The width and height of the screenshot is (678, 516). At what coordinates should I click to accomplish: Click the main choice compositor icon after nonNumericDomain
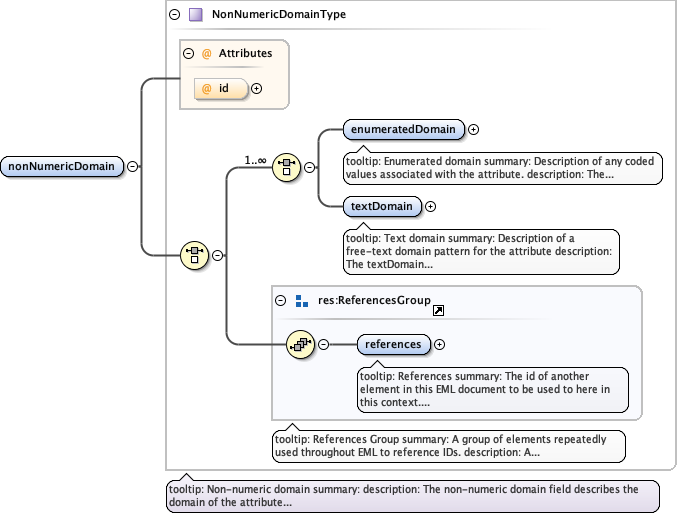(193, 255)
